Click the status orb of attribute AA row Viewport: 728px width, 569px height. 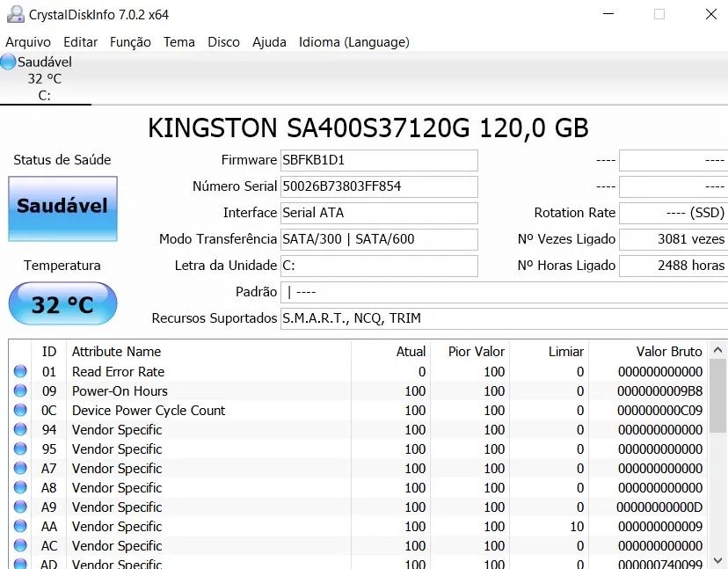[20, 526]
